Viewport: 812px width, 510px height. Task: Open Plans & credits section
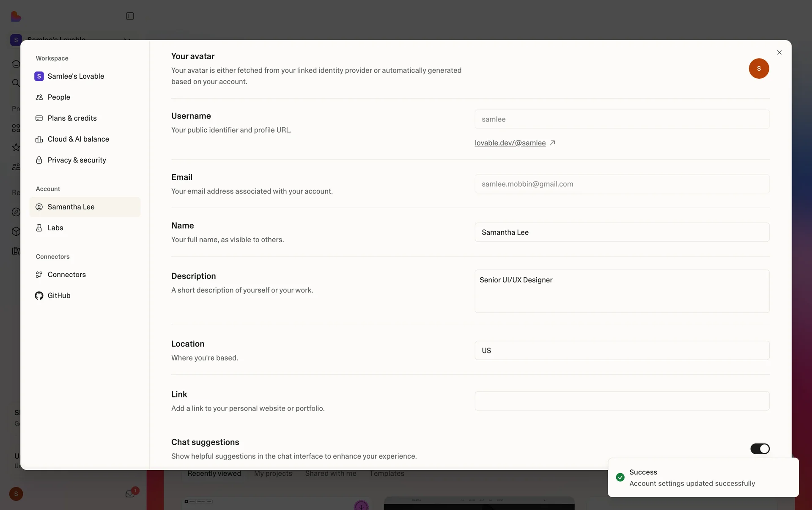(72, 118)
